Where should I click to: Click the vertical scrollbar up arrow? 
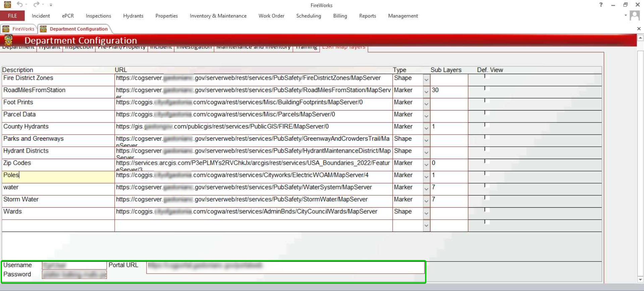point(640,38)
